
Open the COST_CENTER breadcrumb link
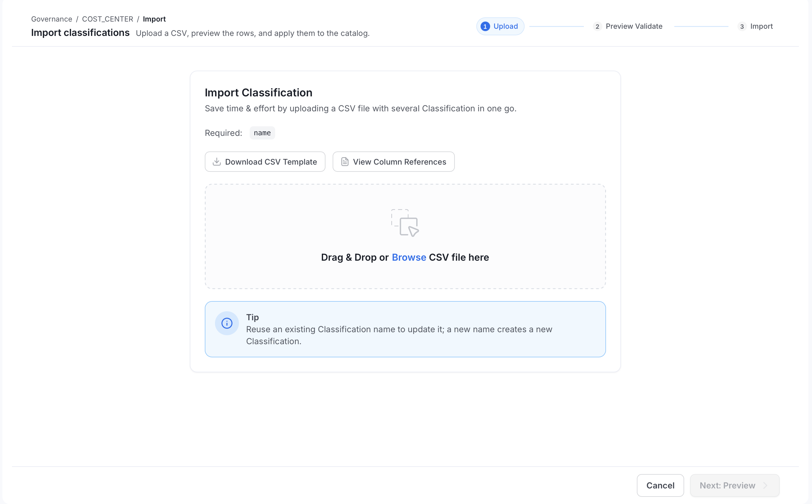[107, 19]
